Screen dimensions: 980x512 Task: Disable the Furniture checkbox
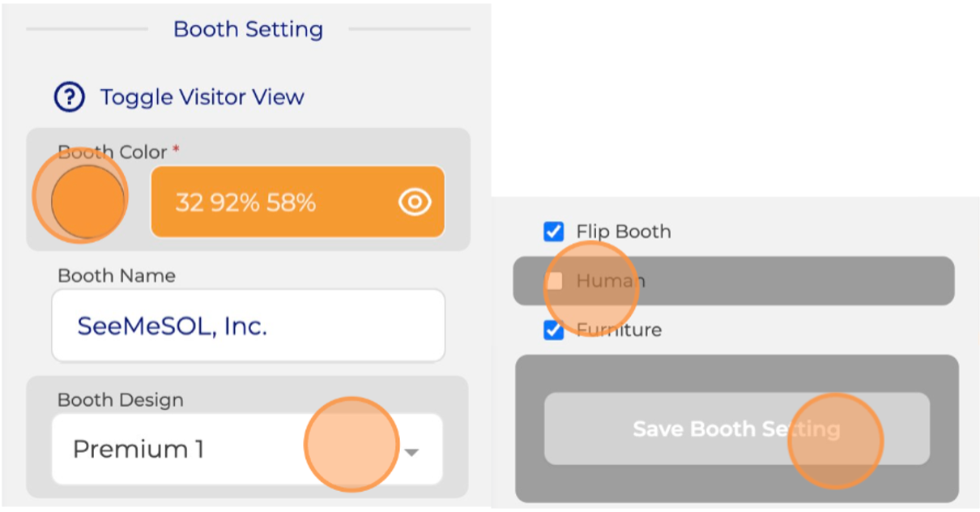point(554,331)
